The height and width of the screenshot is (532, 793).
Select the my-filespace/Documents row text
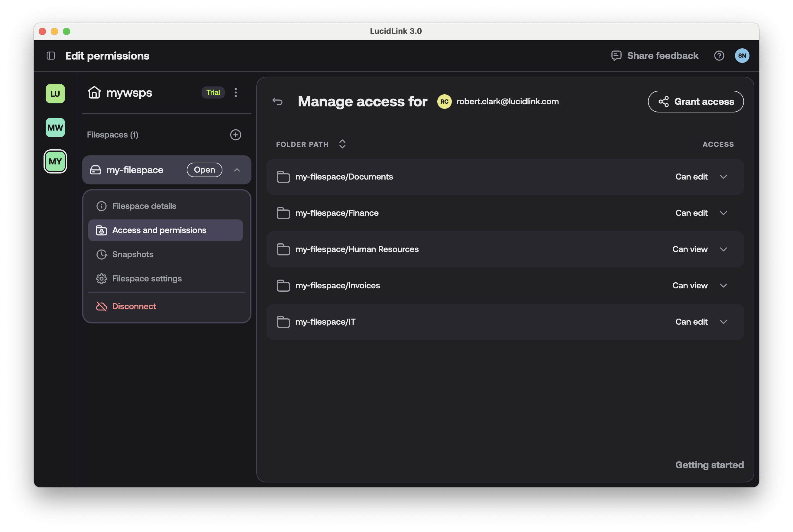tap(344, 177)
